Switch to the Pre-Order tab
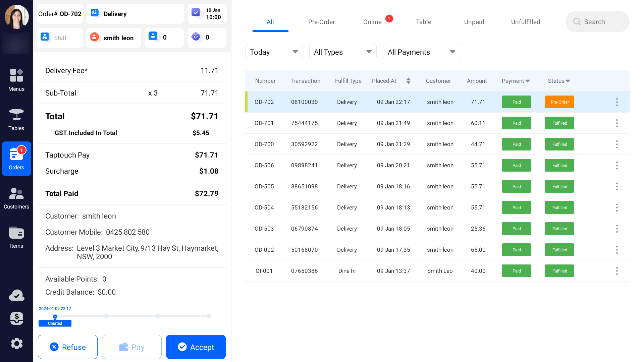Screen dimensions: 644x362 (321, 22)
